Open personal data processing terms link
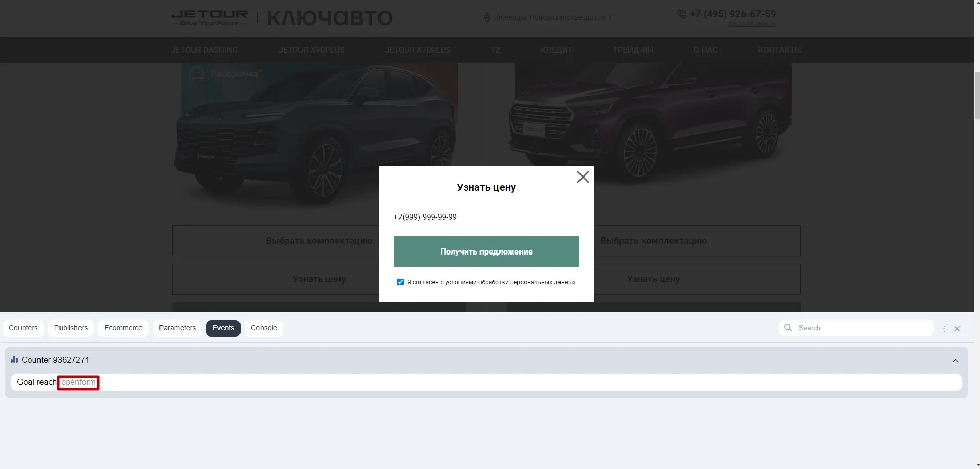The image size is (980, 469). 510,282
